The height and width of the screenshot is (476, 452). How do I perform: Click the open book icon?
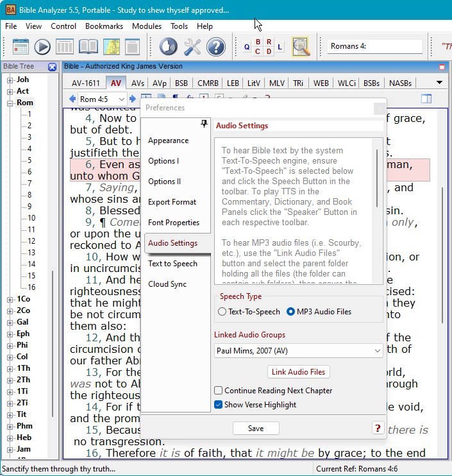coord(88,47)
